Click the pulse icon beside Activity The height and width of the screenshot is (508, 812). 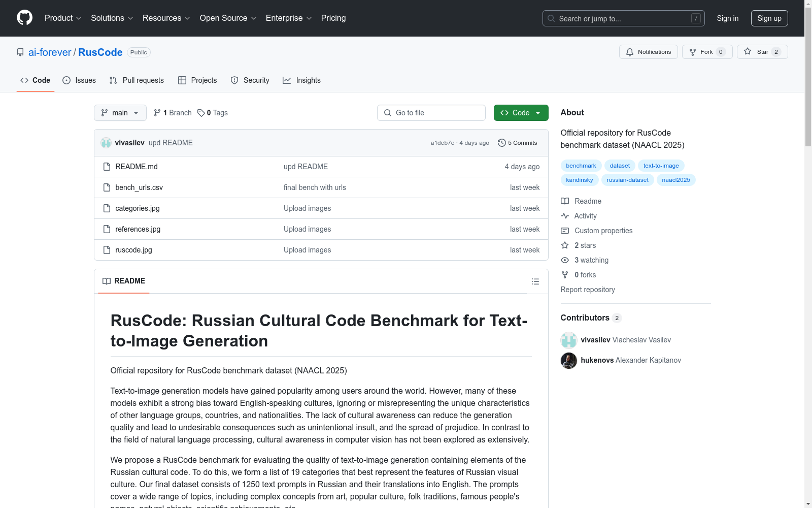[x=565, y=216]
